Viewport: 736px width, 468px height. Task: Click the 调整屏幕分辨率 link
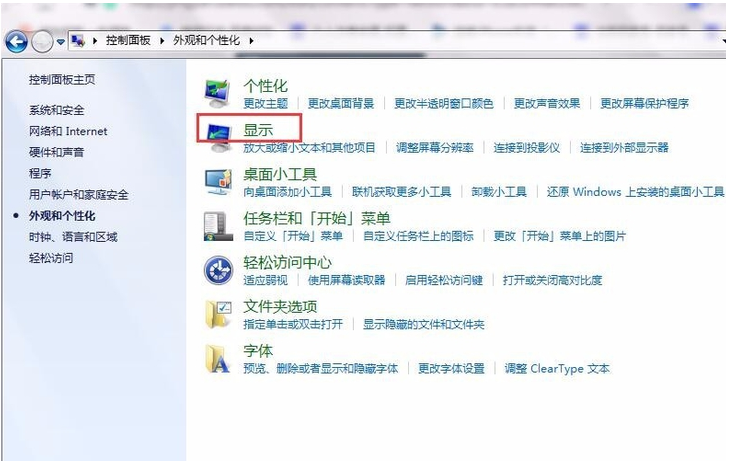[x=435, y=148]
